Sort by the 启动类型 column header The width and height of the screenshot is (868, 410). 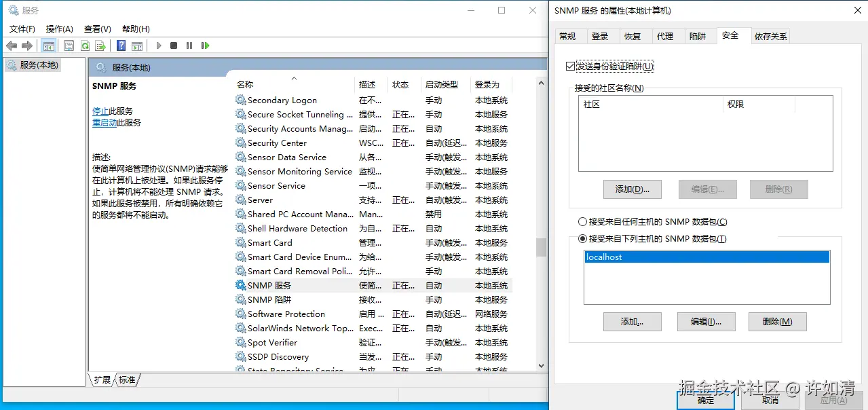coord(446,84)
